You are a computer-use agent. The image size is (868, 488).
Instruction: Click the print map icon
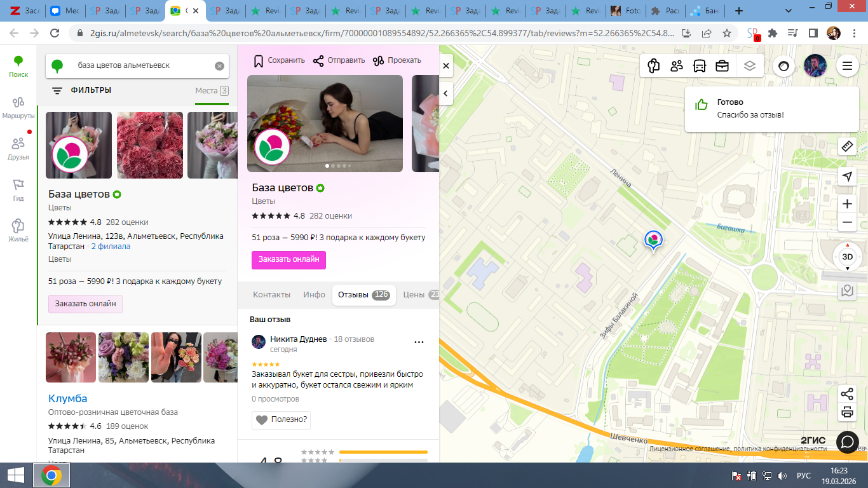pos(846,412)
